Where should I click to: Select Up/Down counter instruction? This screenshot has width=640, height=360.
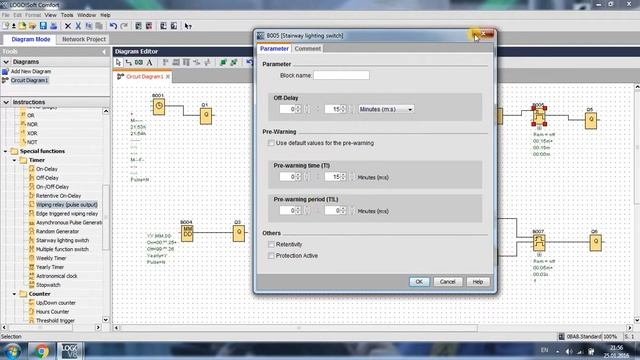pyautogui.click(x=56, y=303)
